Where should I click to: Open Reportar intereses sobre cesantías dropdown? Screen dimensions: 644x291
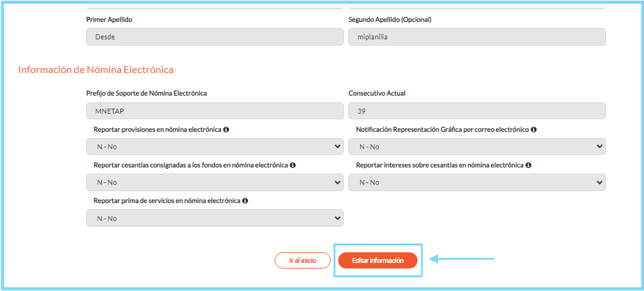tap(477, 182)
